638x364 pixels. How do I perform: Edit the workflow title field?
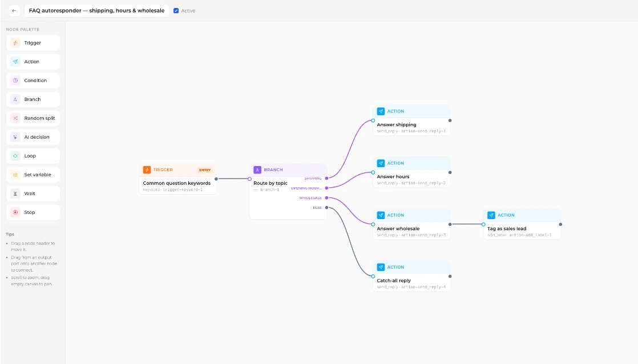point(97,11)
